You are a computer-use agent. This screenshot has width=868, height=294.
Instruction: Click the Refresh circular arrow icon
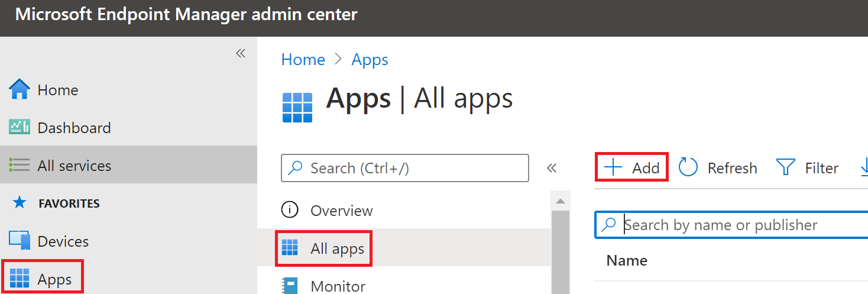[688, 168]
